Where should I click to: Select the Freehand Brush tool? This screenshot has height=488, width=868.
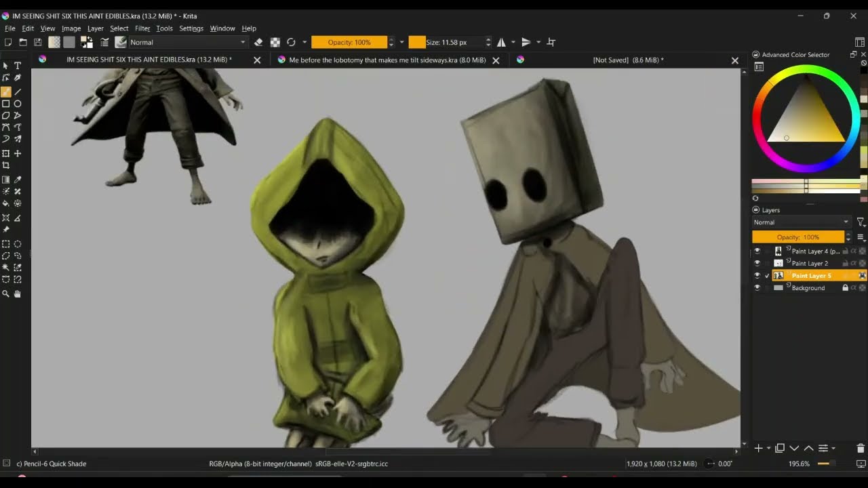(5, 91)
